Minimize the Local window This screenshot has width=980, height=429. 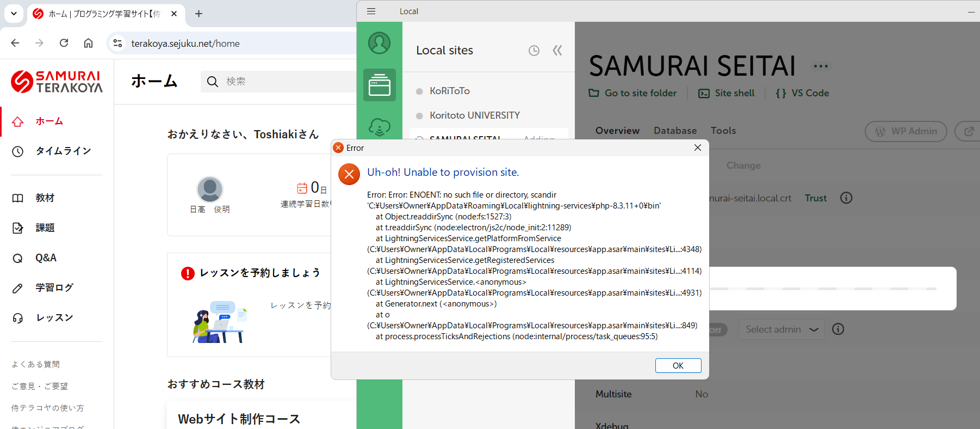pos(971,11)
